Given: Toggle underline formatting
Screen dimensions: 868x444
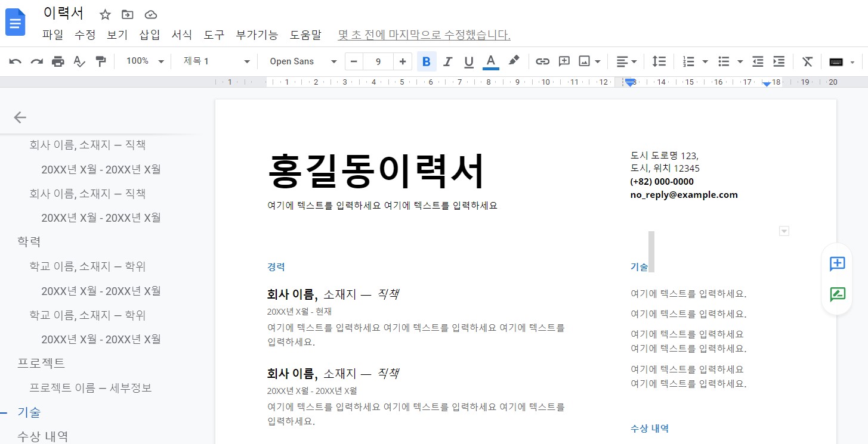Looking at the screenshot, I should tap(469, 61).
